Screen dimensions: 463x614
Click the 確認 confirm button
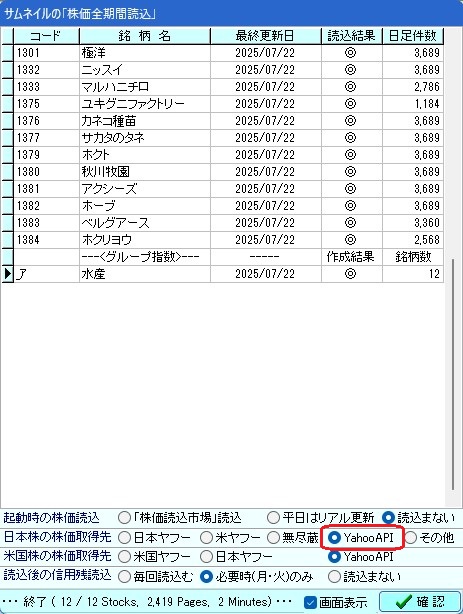point(420,601)
